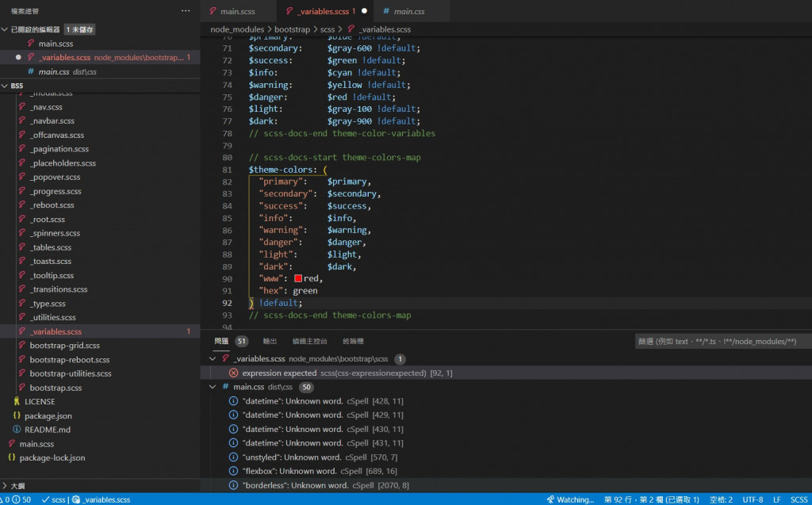Open the explorer panel three-dots menu

(186, 11)
